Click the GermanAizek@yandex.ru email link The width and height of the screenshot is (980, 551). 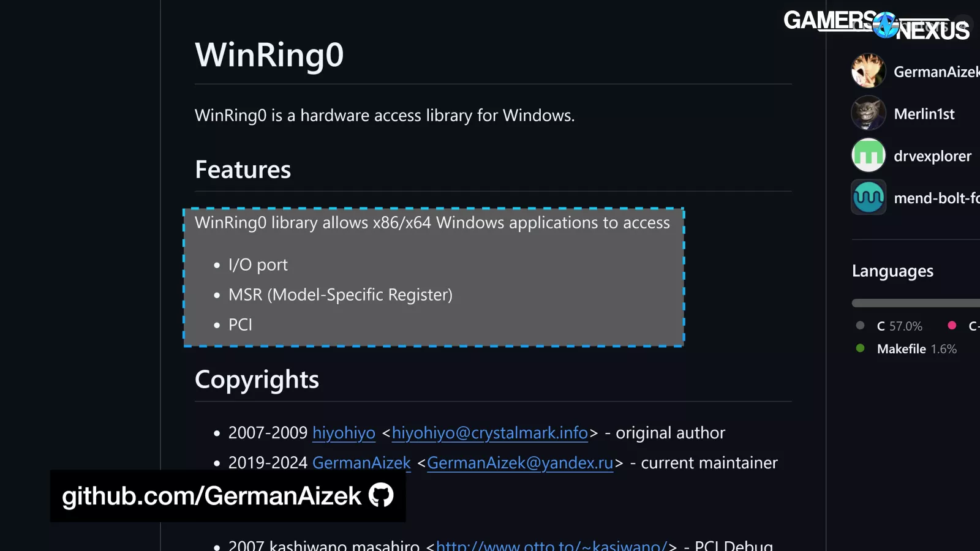pos(520,463)
